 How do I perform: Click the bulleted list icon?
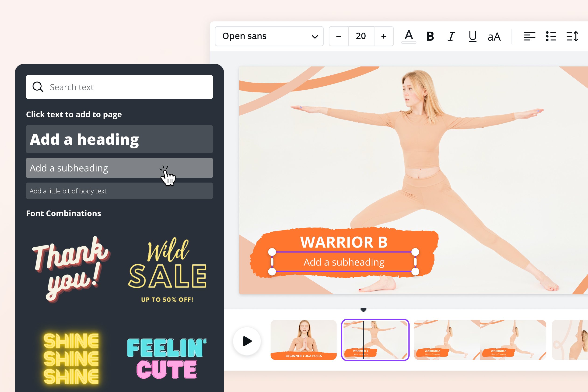point(551,36)
